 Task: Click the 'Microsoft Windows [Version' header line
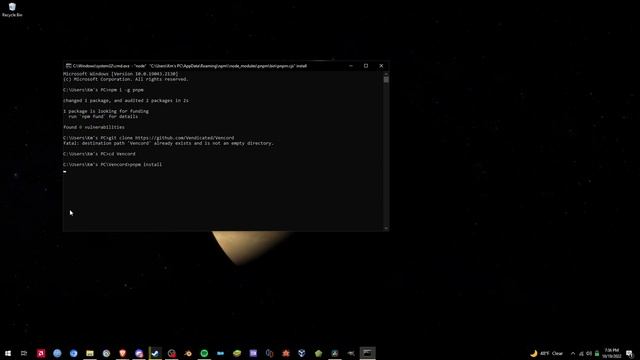121,74
